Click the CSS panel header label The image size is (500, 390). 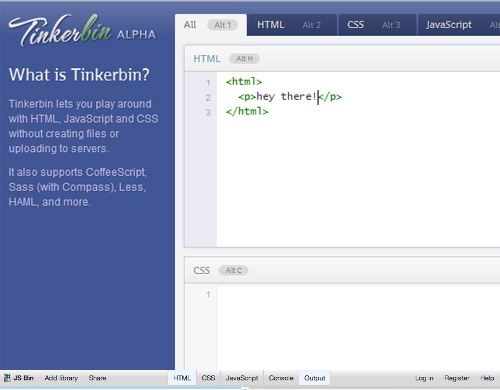(x=201, y=270)
